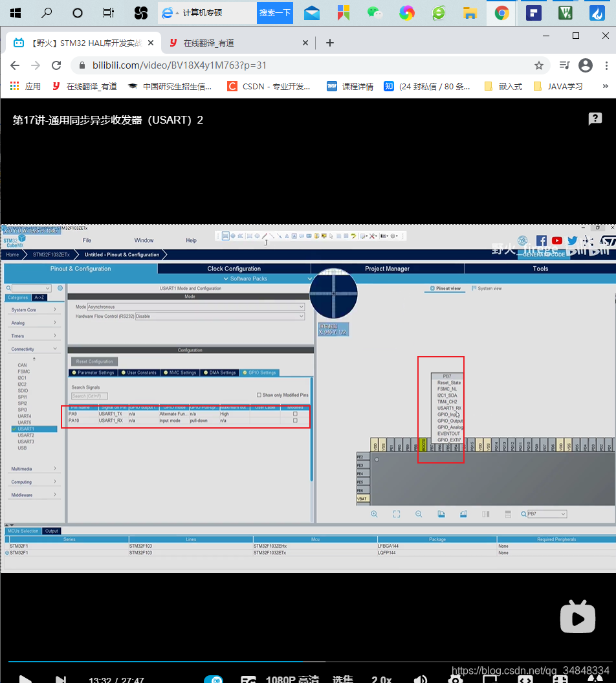The image size is (616, 683).
Task: Expand the Computing category
Action: (34, 482)
